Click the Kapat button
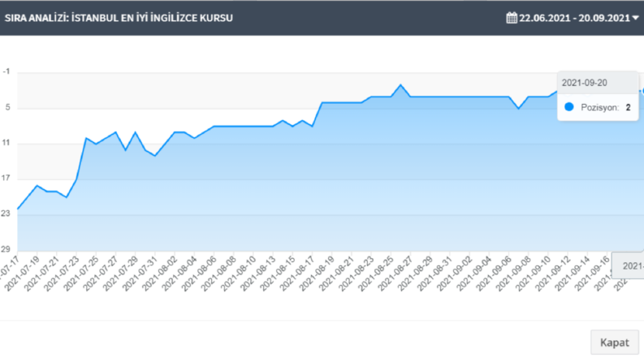The height and width of the screenshot is (362, 644). (615, 343)
